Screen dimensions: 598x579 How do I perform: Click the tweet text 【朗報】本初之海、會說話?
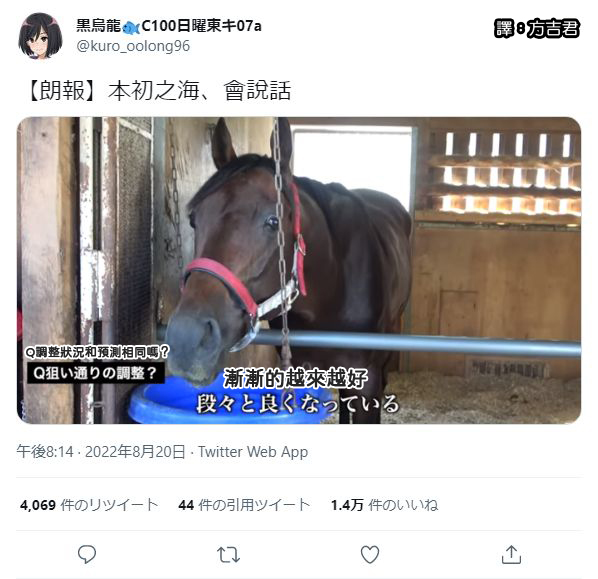158,91
